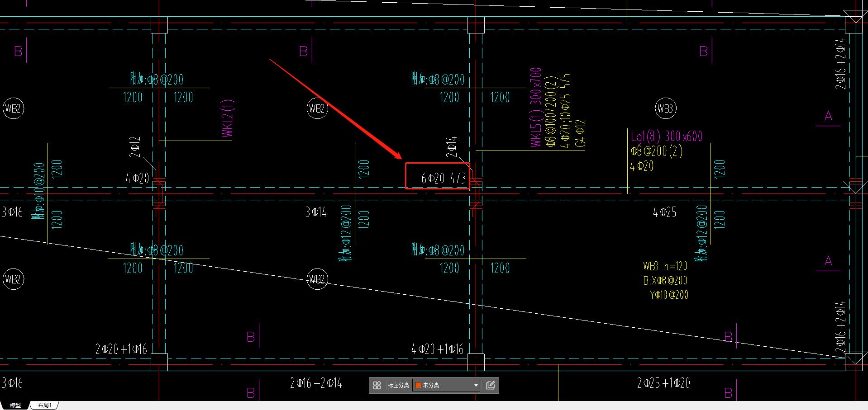
Task: Open the 未分类 annotation category dropdown
Action: 446,385
